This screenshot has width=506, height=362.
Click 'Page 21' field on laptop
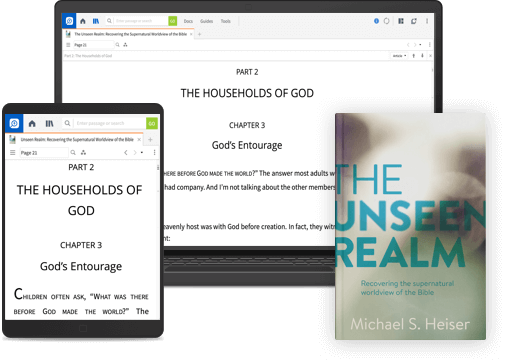(x=93, y=45)
